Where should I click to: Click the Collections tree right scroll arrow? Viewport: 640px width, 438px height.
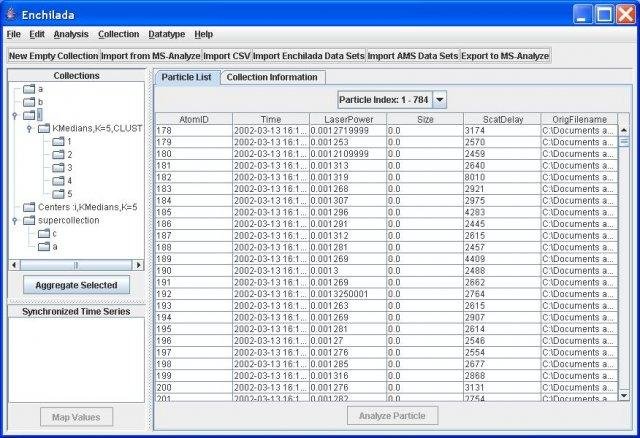[138, 265]
